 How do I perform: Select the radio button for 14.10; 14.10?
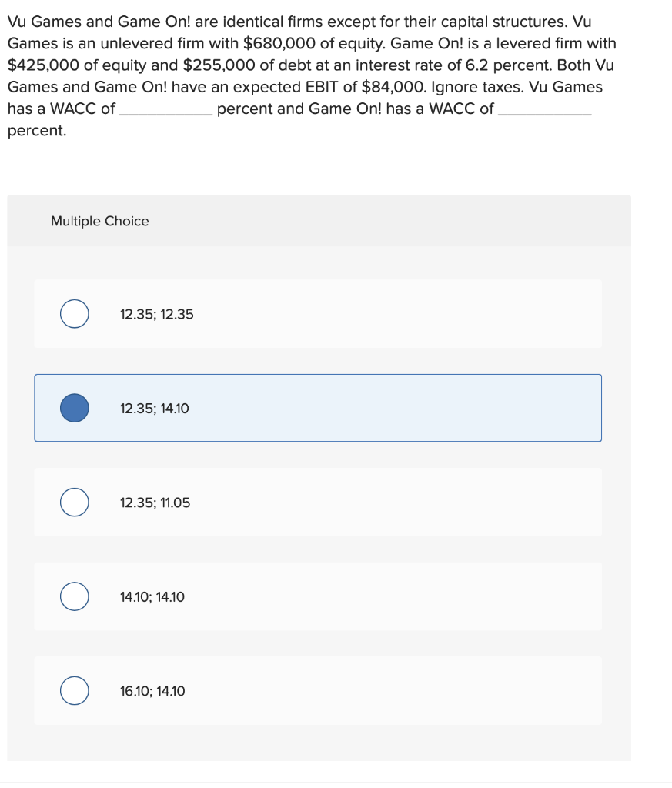(74, 596)
